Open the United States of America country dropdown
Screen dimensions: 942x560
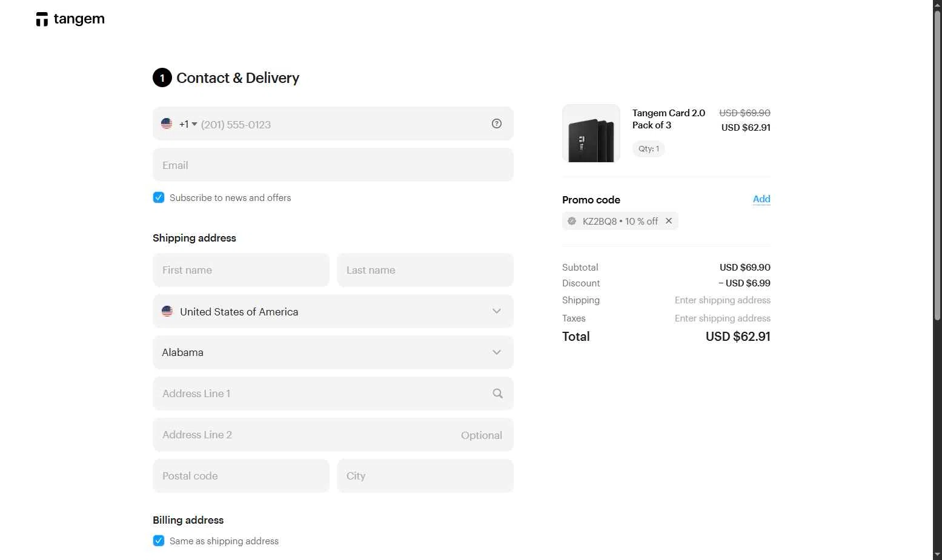333,311
